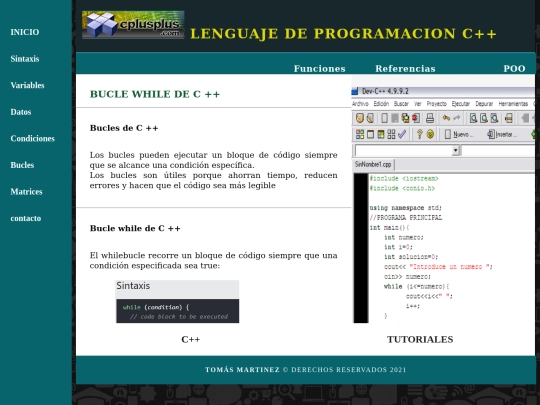Open the Variables sidebar link

(27, 85)
